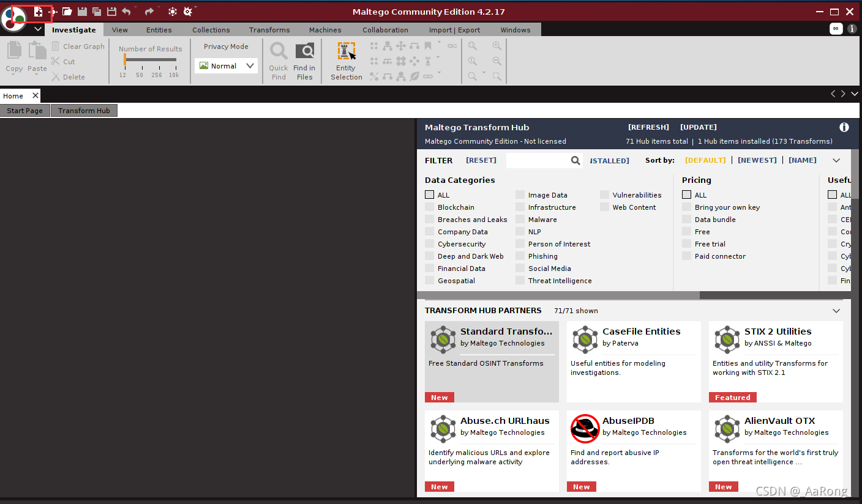Viewport: 862px width, 504px height.
Task: Click the filter panel horizontal scrollbar
Action: point(558,295)
